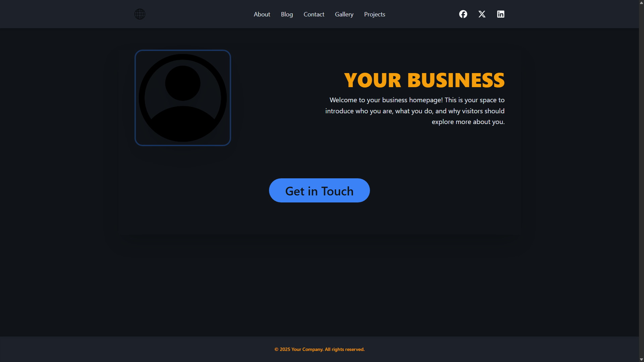Click the scrollbar up arrow
This screenshot has height=362, width=644.
point(641,3)
